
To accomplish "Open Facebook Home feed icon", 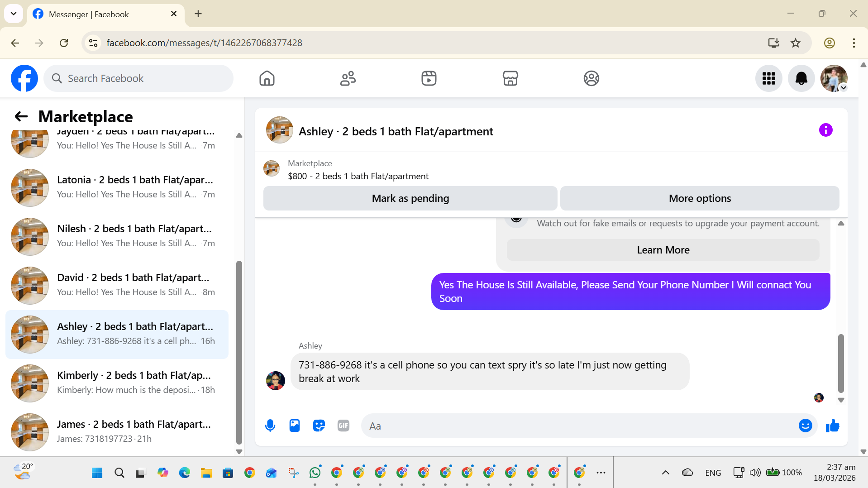I will pyautogui.click(x=267, y=78).
